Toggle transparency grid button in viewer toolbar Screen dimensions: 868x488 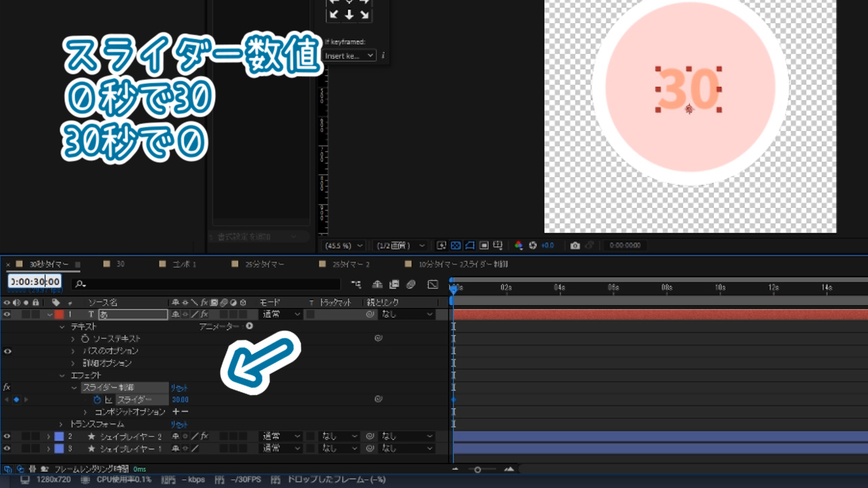pos(456,245)
